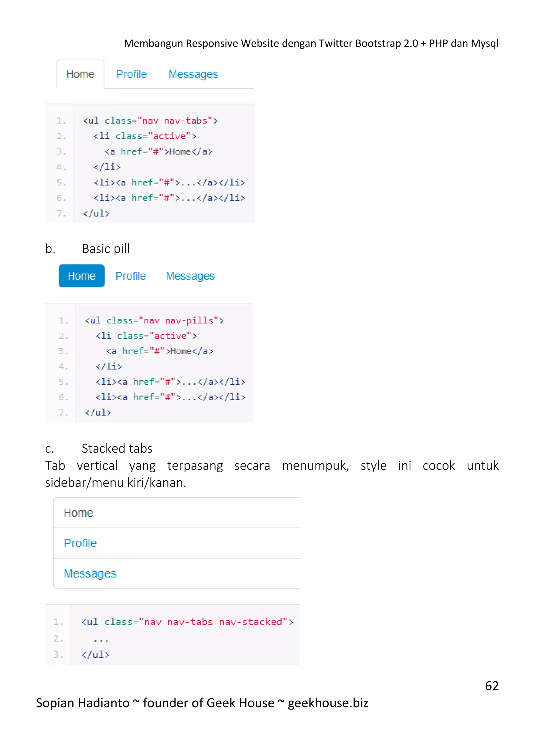The height and width of the screenshot is (756, 535).
Task: Select the Profile pill link
Action: point(131,276)
